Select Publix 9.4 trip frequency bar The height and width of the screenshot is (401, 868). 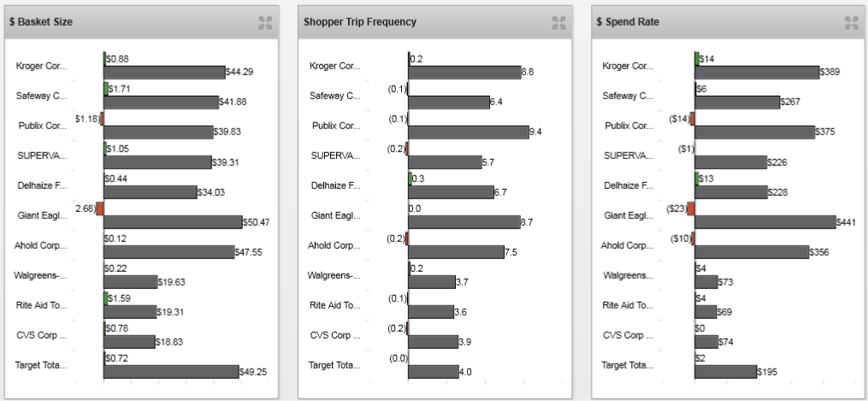[468, 133]
